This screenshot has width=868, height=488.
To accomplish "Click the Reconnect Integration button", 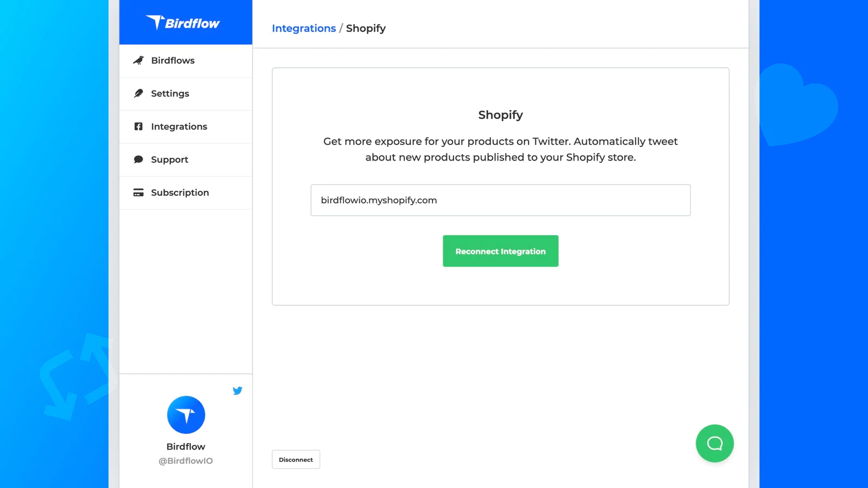I will click(500, 251).
